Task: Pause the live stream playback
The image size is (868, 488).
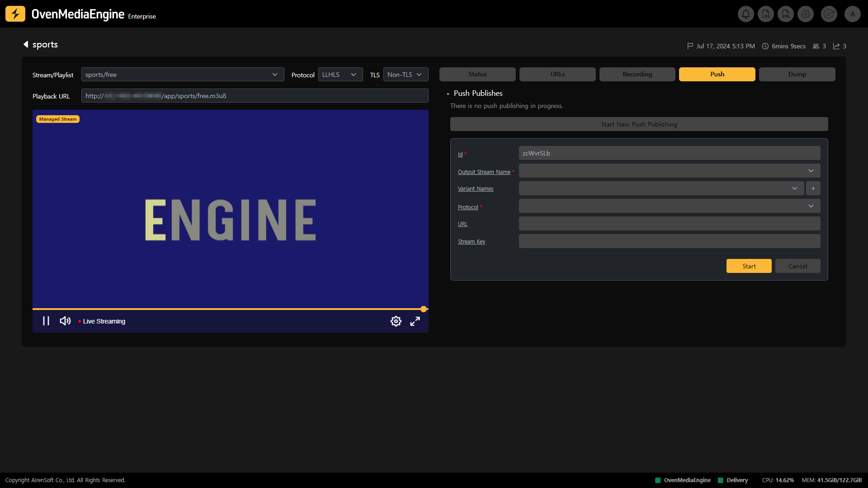Action: [46, 321]
